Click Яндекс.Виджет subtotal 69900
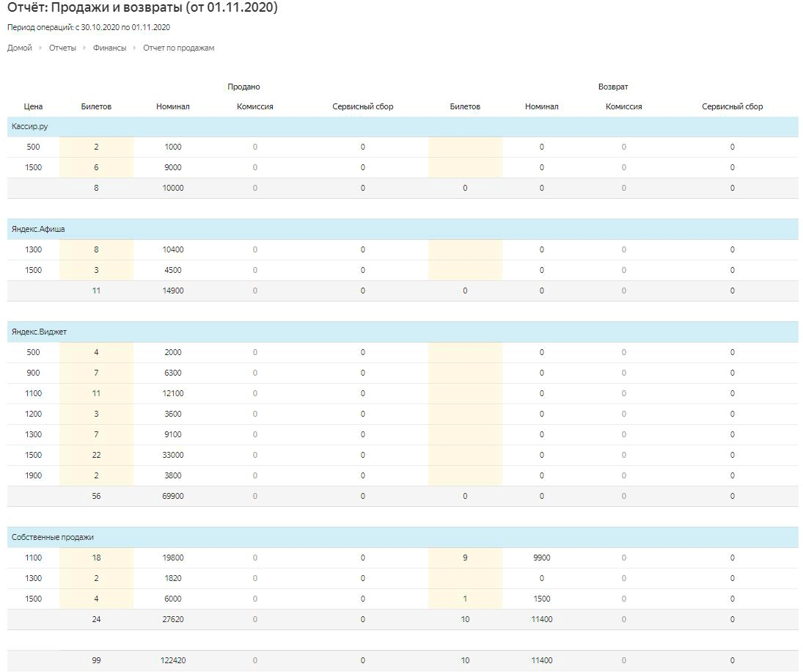This screenshot has width=803, height=672. point(173,496)
